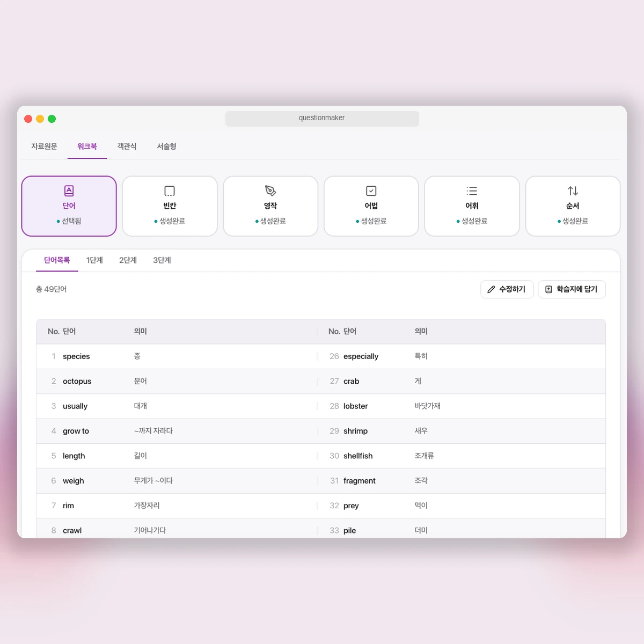Click the word 'lobster' in the list
644x644 pixels.
click(x=355, y=406)
